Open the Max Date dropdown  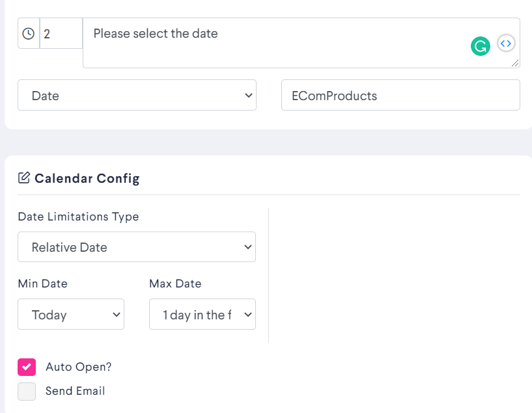click(x=203, y=314)
